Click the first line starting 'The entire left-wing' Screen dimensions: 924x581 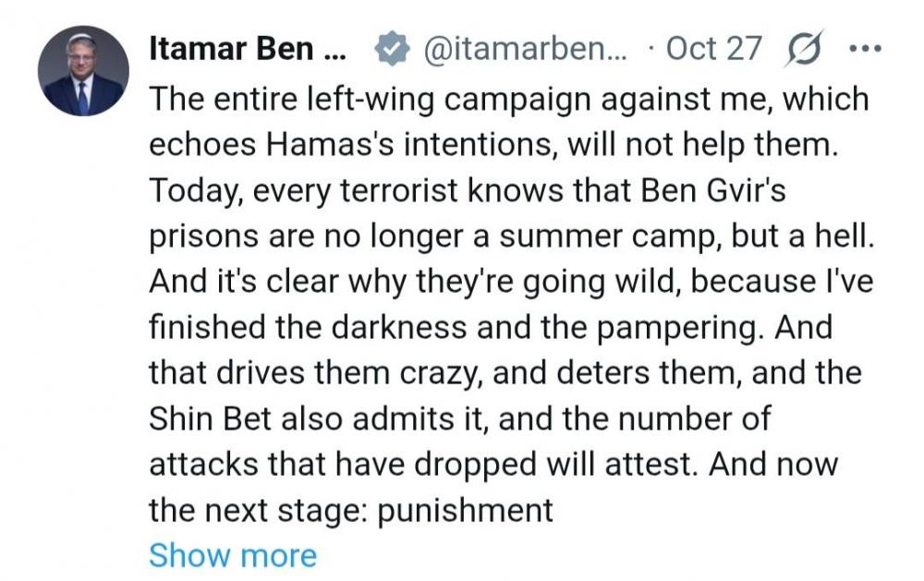click(x=509, y=99)
